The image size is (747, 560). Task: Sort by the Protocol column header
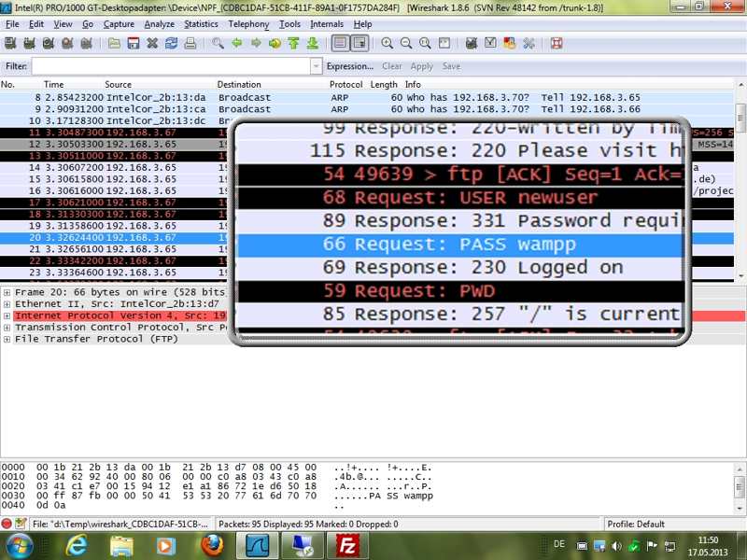pyautogui.click(x=345, y=84)
